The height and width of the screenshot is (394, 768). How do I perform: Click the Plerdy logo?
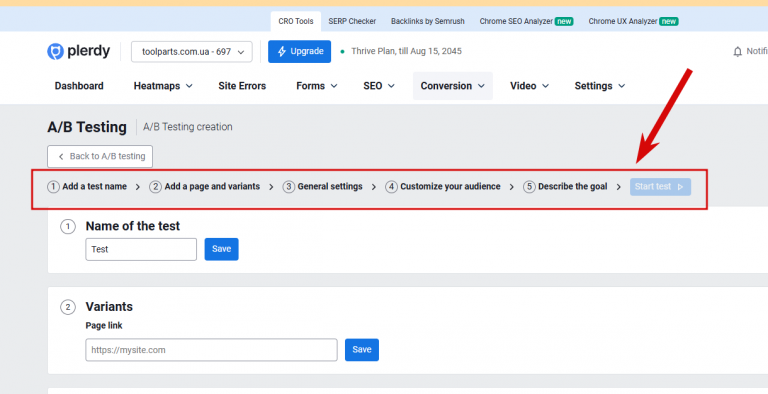(x=78, y=51)
